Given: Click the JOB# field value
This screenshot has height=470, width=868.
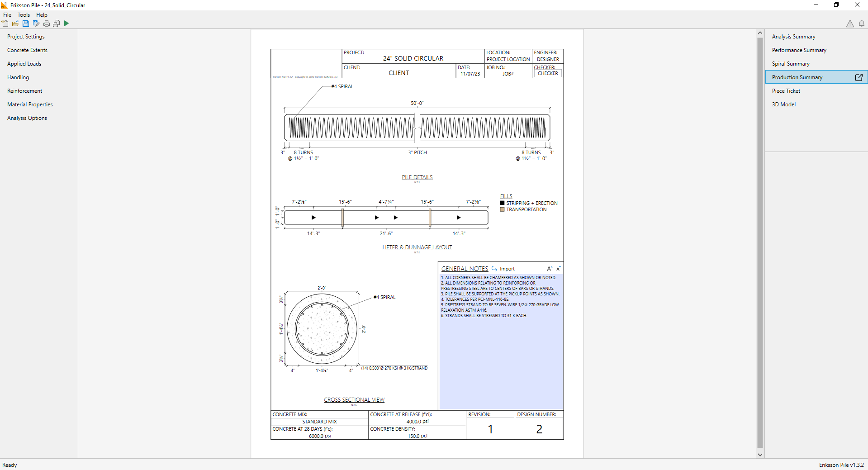Looking at the screenshot, I should [x=508, y=74].
